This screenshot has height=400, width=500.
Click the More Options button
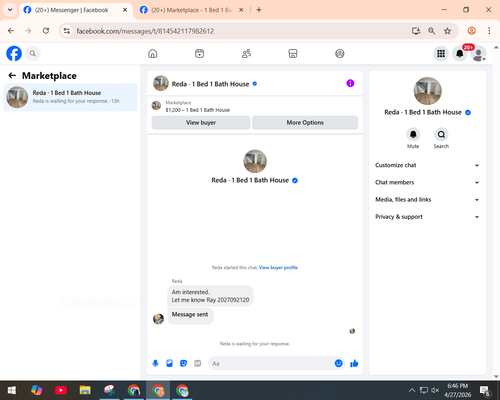click(305, 123)
